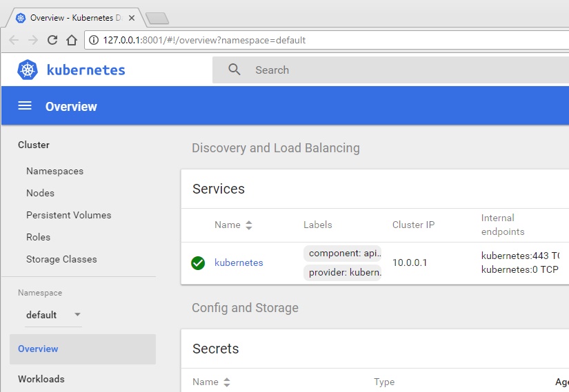Sort Secrets by Name arrows
This screenshot has height=392, width=569.
(x=227, y=382)
